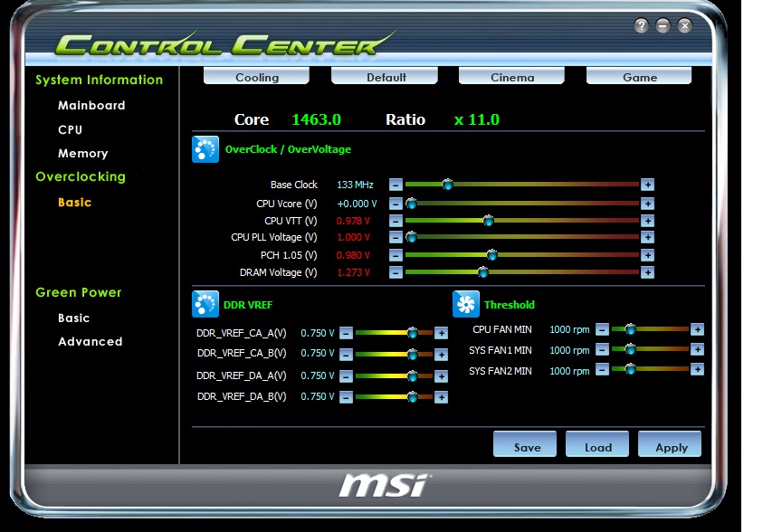The image size is (782, 532).
Task: Apply the overclock settings
Action: (x=670, y=443)
